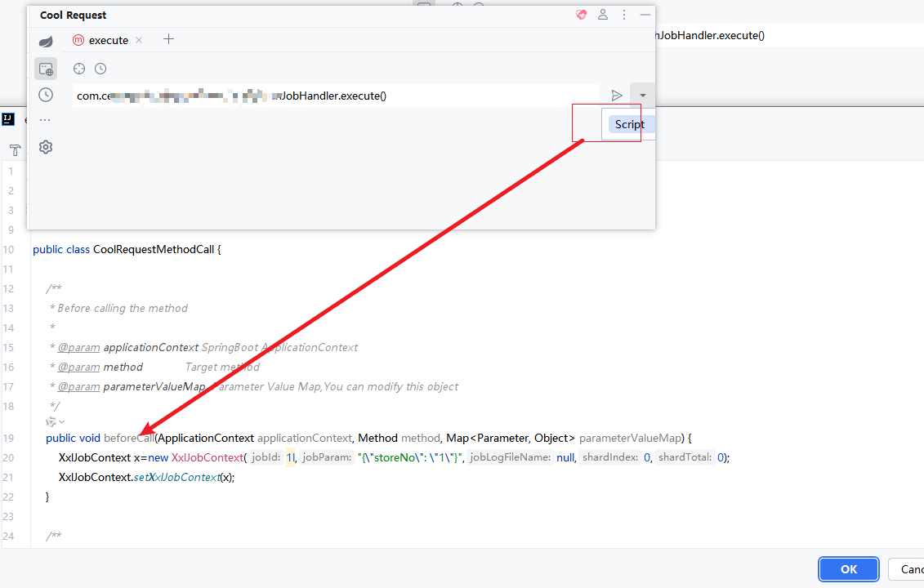Open the history clock sidebar icon
The width and height of the screenshot is (924, 588).
pos(46,95)
